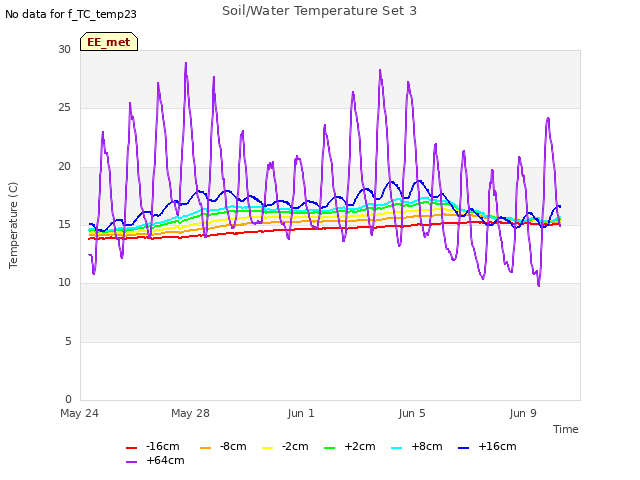The width and height of the screenshot is (640, 480).
Task: Click the May 28 x-axis tick label
Action: point(191,413)
